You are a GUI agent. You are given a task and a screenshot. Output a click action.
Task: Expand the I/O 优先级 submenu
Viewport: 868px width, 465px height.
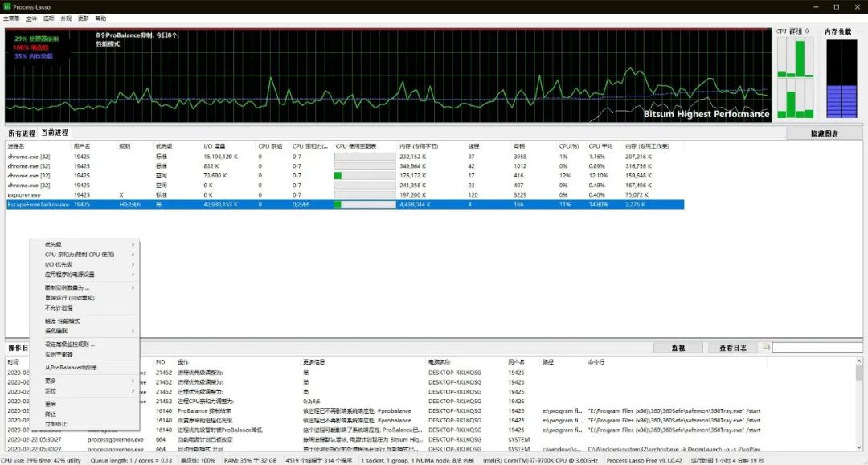[84, 265]
